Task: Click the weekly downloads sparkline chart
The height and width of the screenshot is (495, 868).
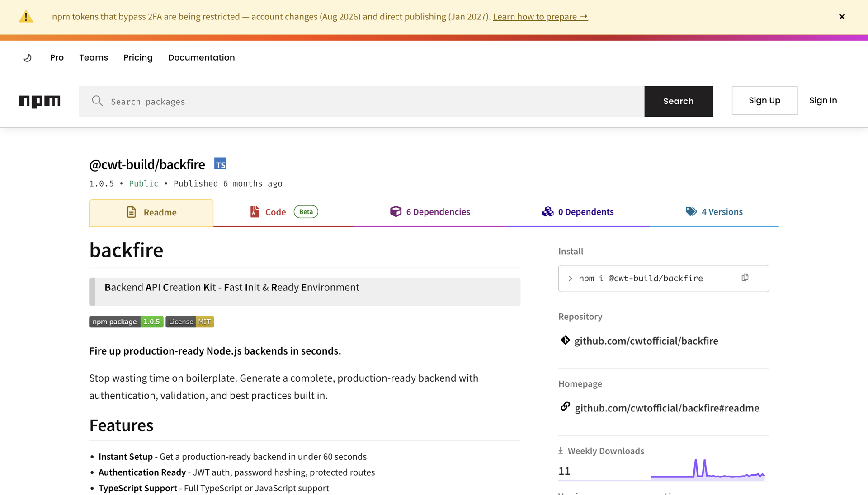Action: pyautogui.click(x=708, y=469)
